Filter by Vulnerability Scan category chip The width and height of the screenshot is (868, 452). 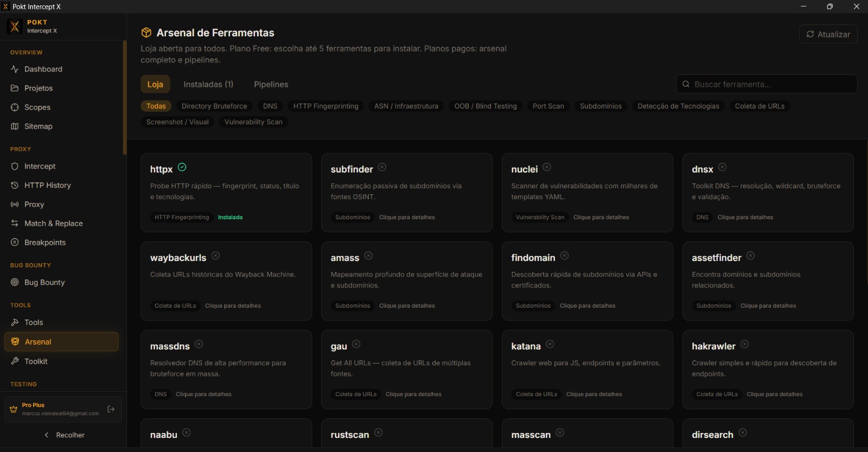[253, 122]
